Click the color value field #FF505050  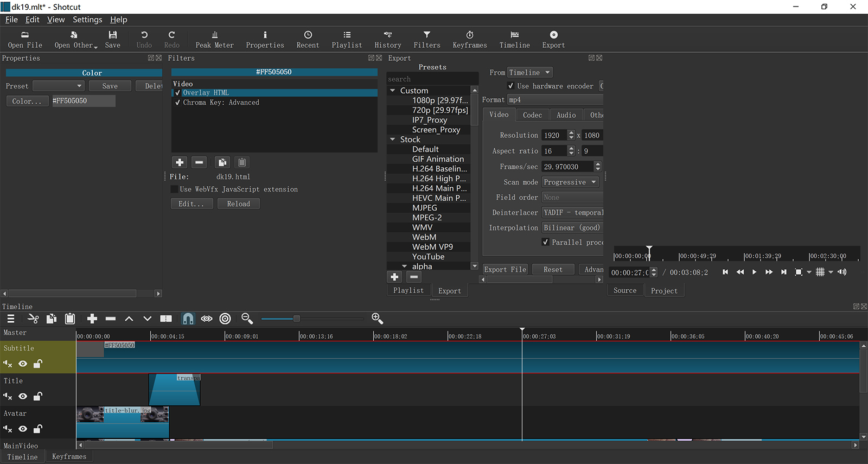coord(83,101)
